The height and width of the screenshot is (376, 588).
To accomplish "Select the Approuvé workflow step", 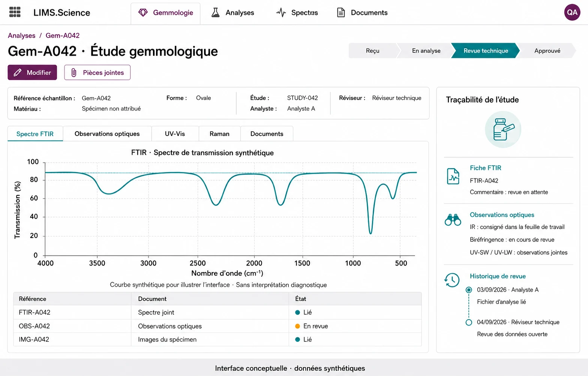I will click(547, 51).
